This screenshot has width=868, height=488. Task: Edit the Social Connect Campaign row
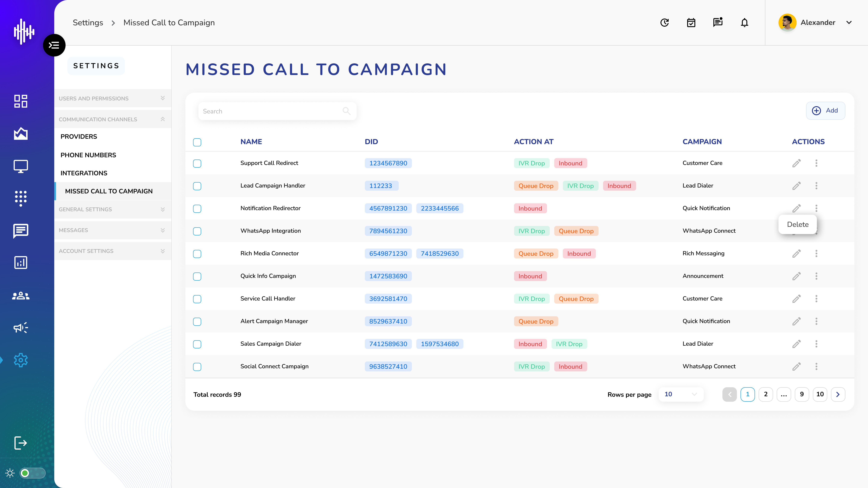pyautogui.click(x=797, y=366)
